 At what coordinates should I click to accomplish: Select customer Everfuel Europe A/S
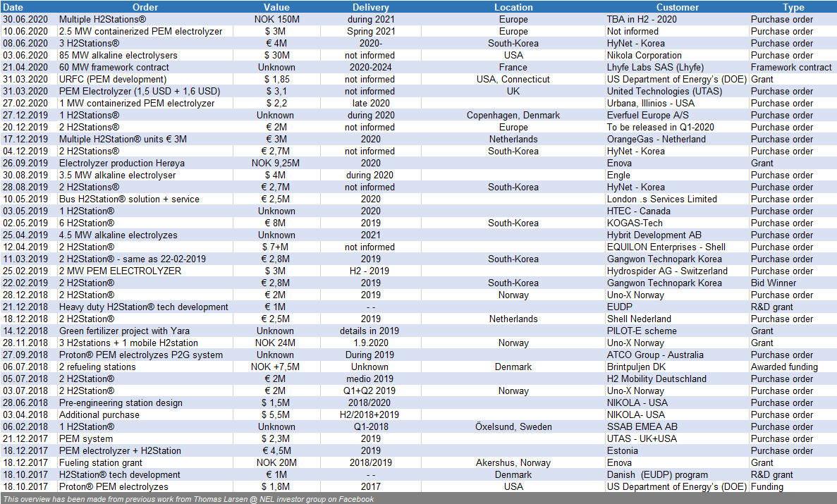[647, 116]
